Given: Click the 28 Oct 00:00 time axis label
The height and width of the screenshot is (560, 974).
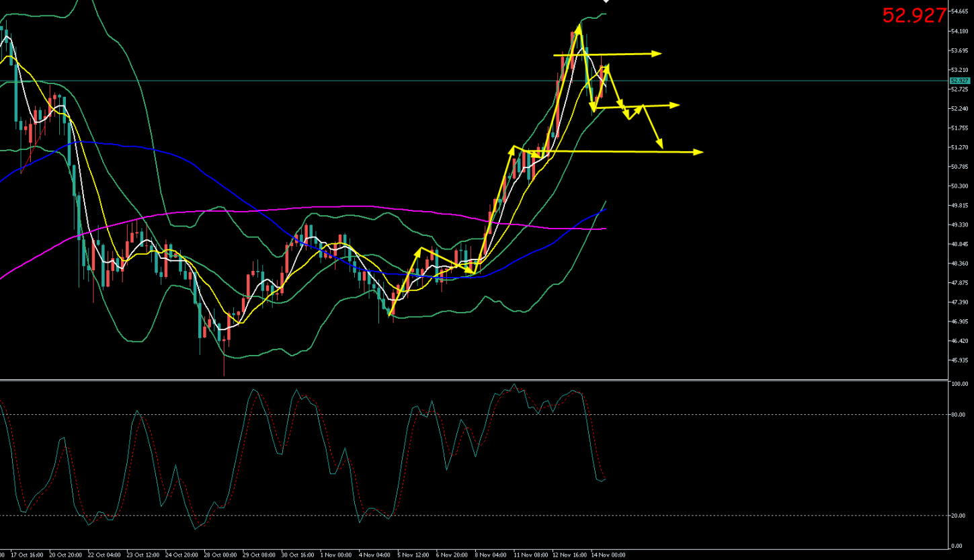Looking at the screenshot, I should click(x=219, y=555).
